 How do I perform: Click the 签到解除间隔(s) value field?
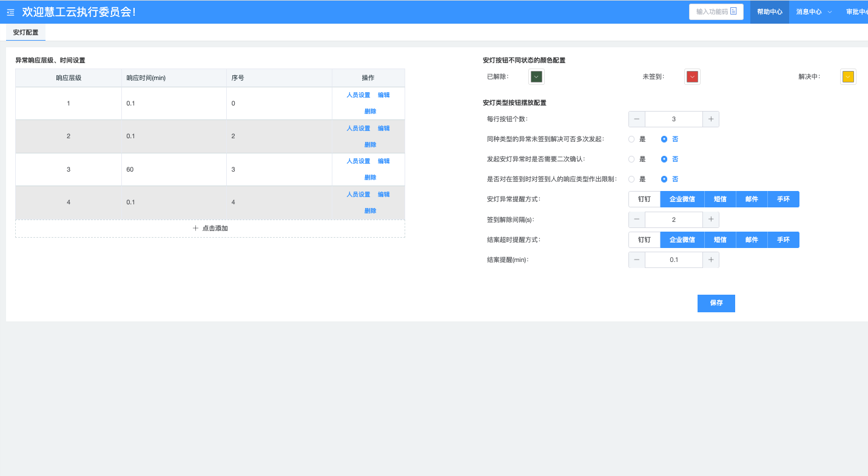click(x=674, y=220)
